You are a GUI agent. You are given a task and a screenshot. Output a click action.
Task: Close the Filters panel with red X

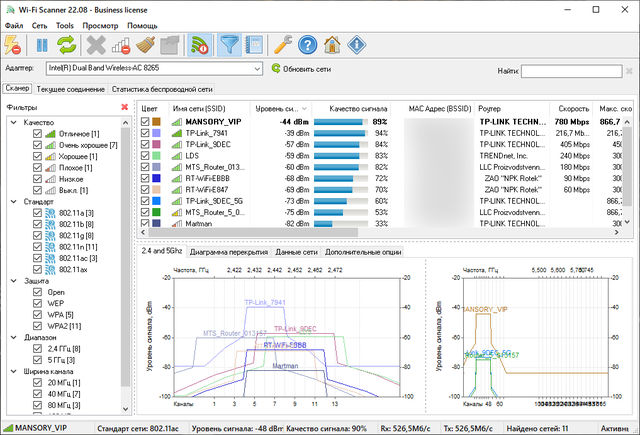coord(124,107)
